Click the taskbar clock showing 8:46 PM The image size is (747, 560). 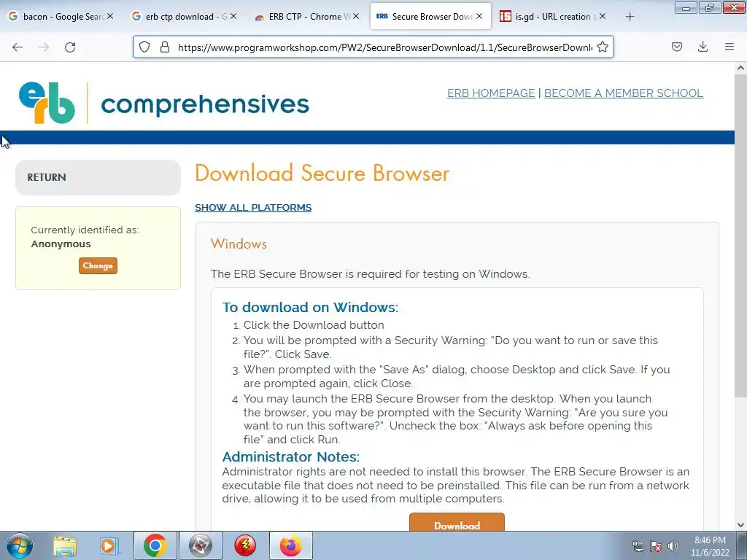[710, 546]
